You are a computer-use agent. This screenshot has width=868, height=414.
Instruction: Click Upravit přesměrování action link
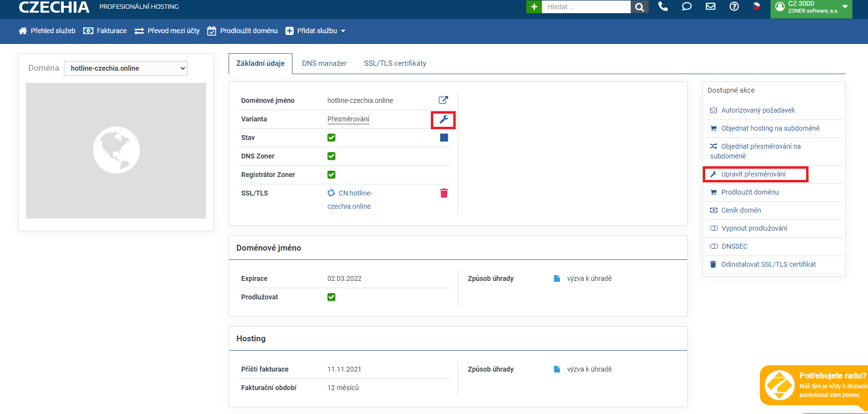tap(753, 174)
